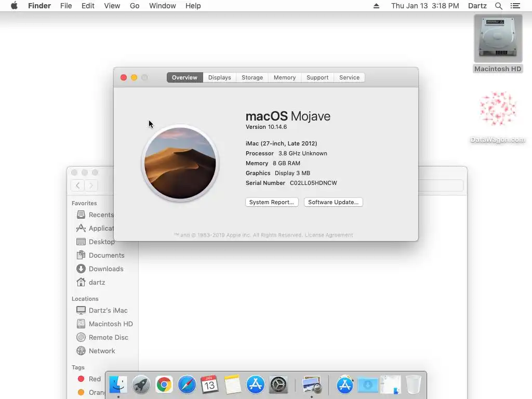Select Macintosh HD in Finder sidebar
The image size is (532, 399).
[x=105, y=324]
